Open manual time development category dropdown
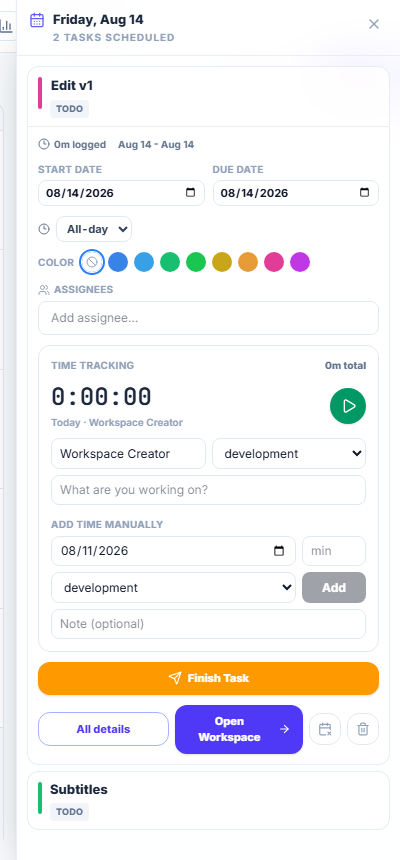The width and height of the screenshot is (400, 860). pos(173,587)
